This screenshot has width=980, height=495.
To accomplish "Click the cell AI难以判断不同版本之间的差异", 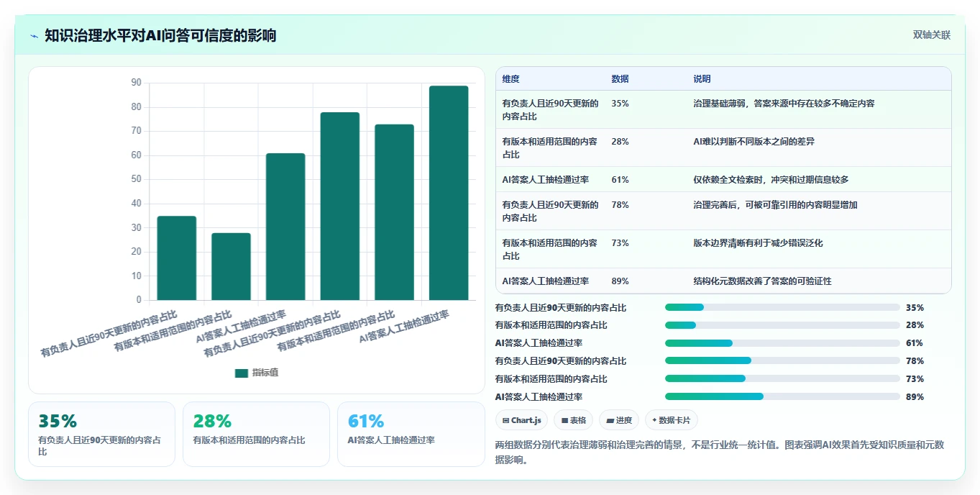I will click(x=754, y=142).
